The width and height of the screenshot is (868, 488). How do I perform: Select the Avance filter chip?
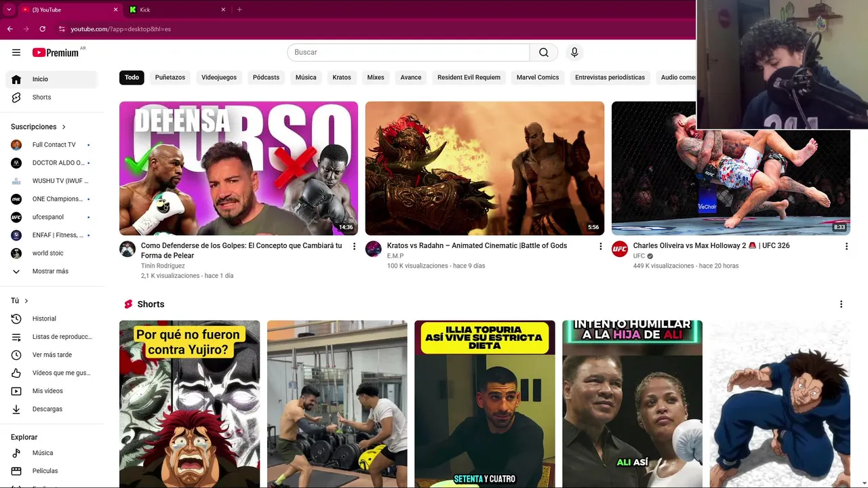pyautogui.click(x=411, y=77)
